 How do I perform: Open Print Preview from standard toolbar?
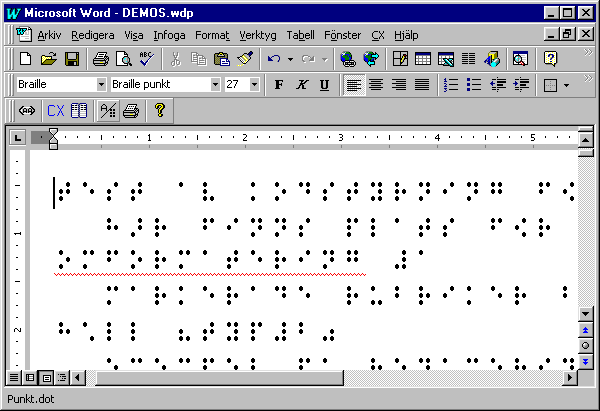pyautogui.click(x=122, y=59)
